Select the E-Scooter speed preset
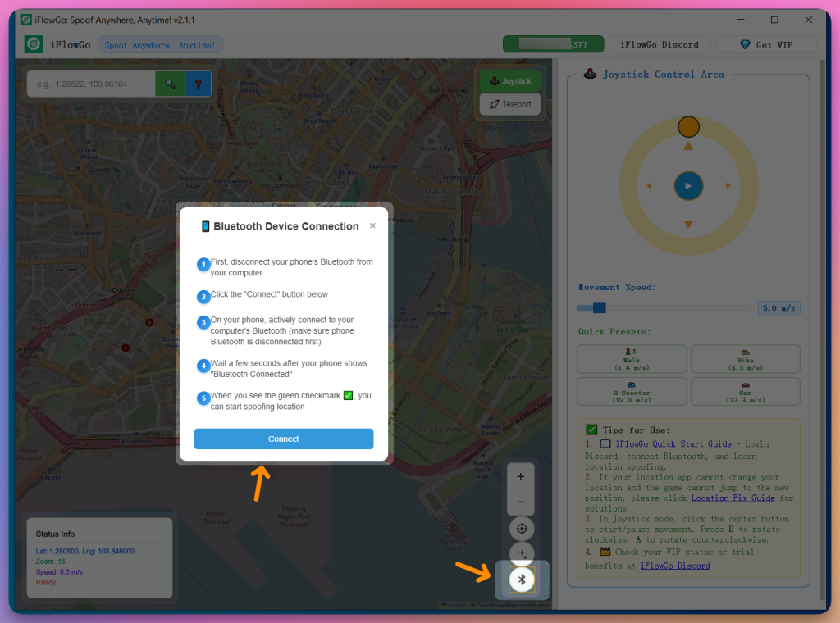 coord(632,392)
